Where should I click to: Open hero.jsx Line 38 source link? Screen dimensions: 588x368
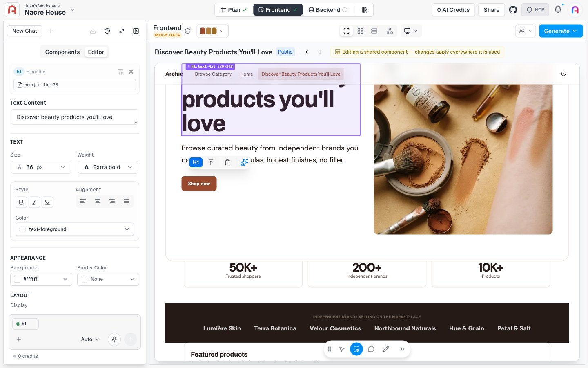click(75, 85)
